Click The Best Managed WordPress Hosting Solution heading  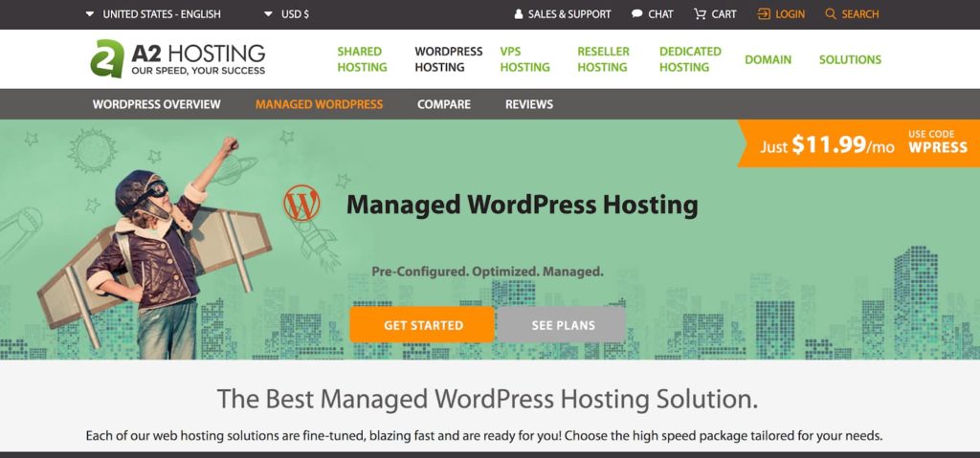tap(487, 399)
